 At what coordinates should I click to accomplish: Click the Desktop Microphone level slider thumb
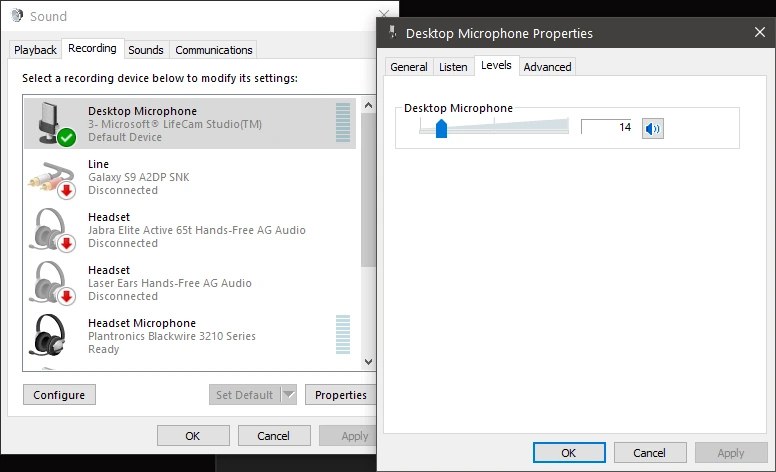[441, 128]
